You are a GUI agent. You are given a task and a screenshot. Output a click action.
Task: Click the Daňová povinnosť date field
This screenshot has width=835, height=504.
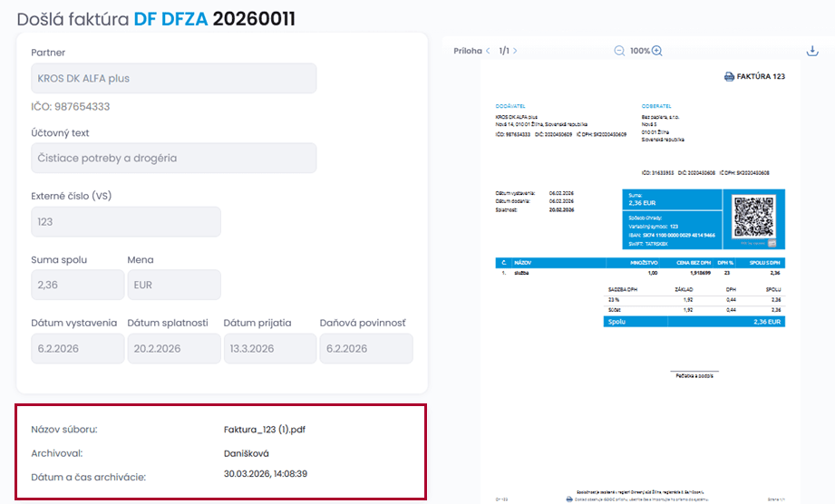[365, 348]
